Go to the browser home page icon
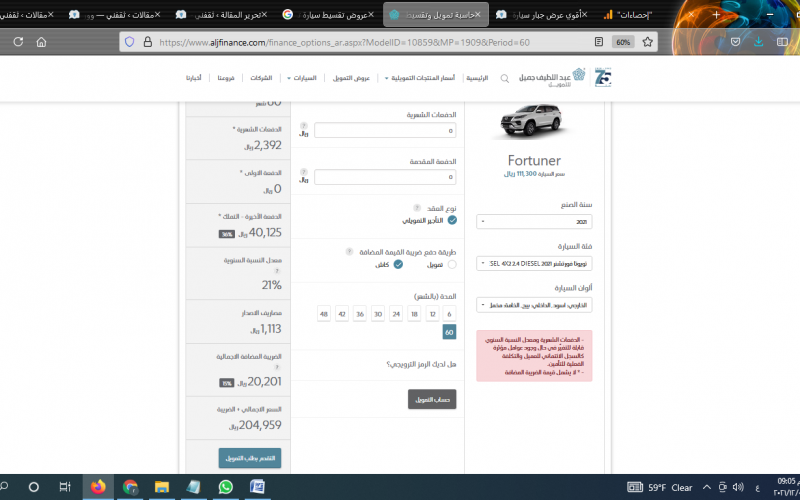The width and height of the screenshot is (800, 500). tap(41, 42)
